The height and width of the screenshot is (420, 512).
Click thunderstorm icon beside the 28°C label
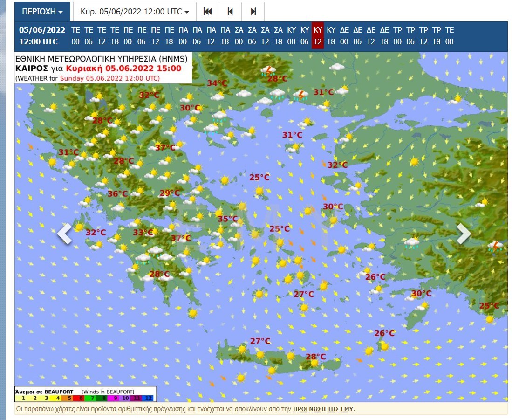pyautogui.click(x=268, y=70)
